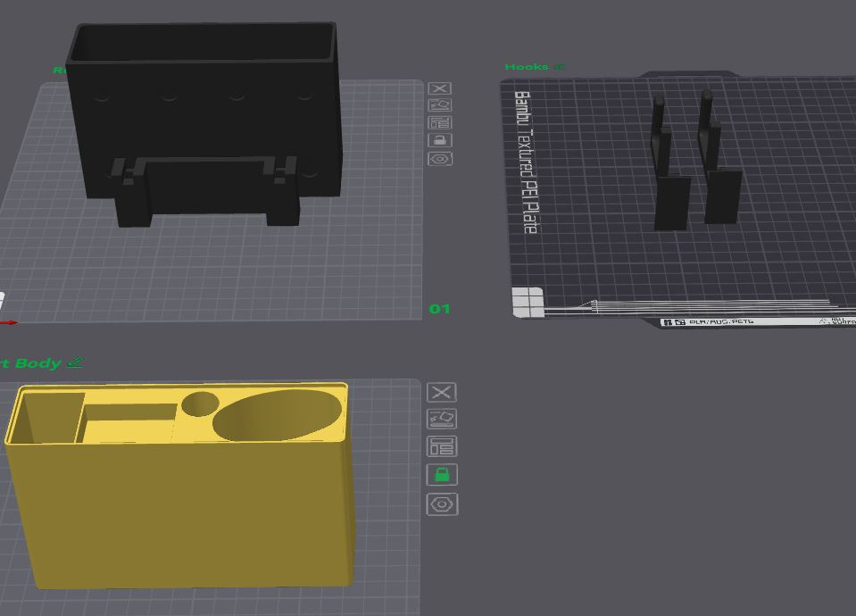Unlock the Body plate via green padlock

[442, 475]
